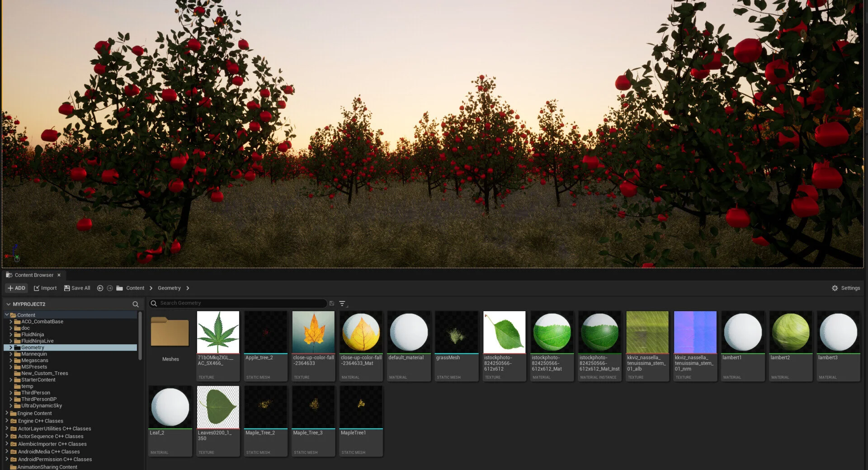Click the viewport axis gizmo
868x470 pixels.
[x=13, y=254]
